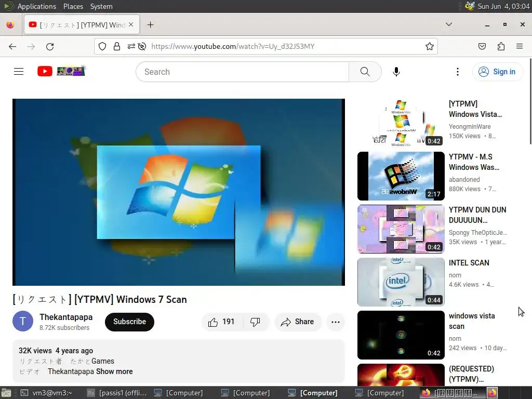Click the page vertical scrollbar
This screenshot has width=532, height=399.
coord(530,102)
